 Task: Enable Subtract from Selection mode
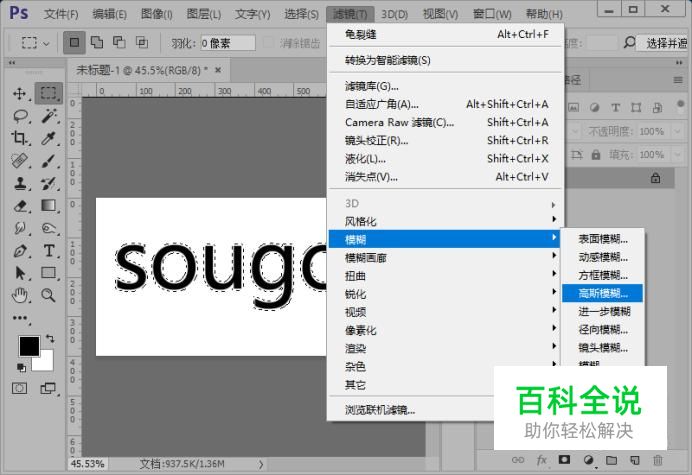[x=119, y=43]
